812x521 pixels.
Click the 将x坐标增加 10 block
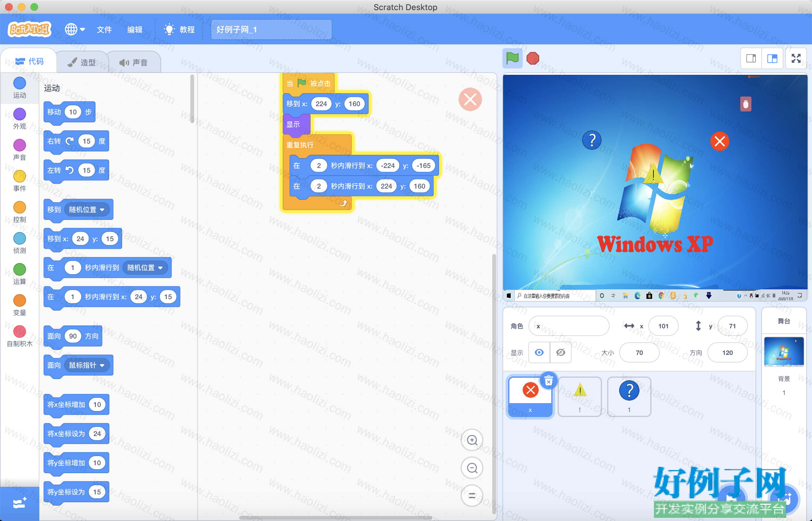pos(76,405)
